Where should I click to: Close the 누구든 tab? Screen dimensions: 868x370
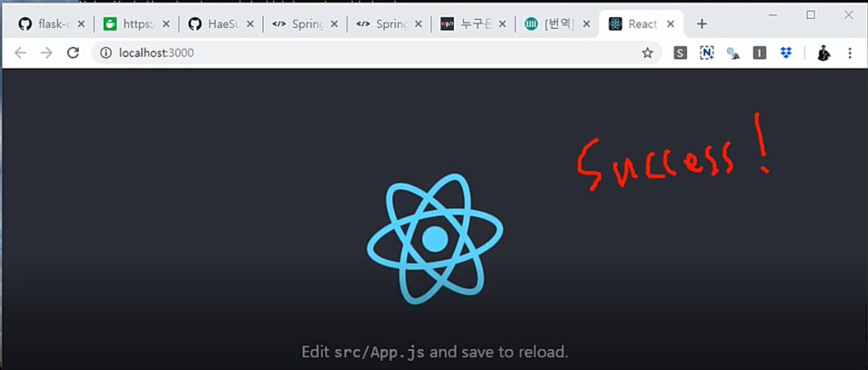[x=502, y=24]
